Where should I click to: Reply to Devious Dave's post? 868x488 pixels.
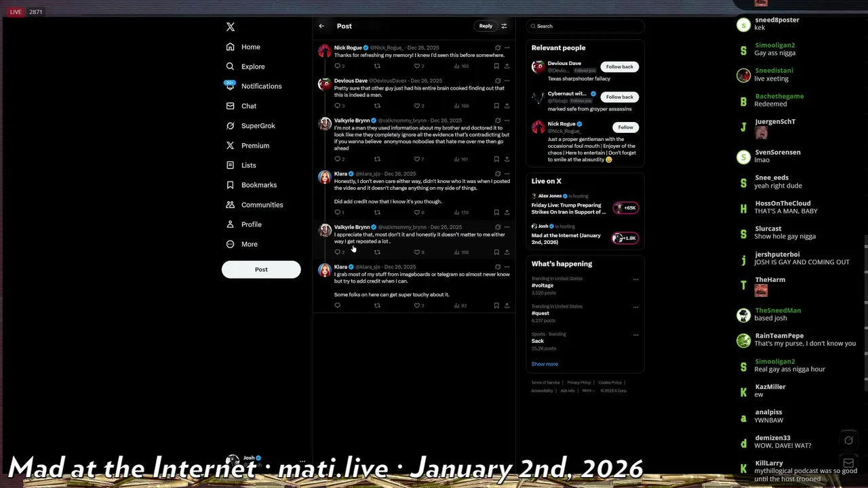coord(337,106)
